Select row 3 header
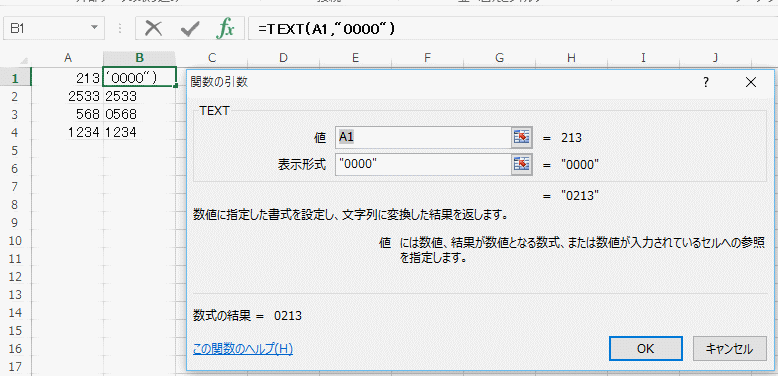 tap(15, 114)
